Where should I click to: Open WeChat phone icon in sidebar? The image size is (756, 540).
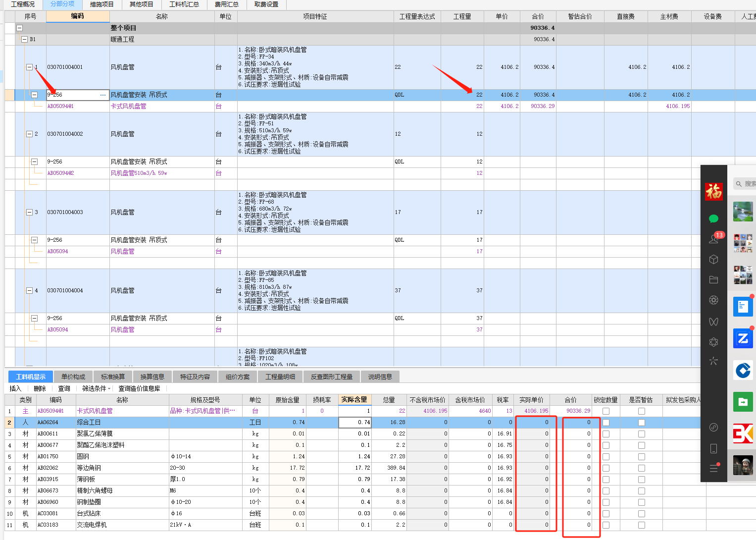pos(713,448)
